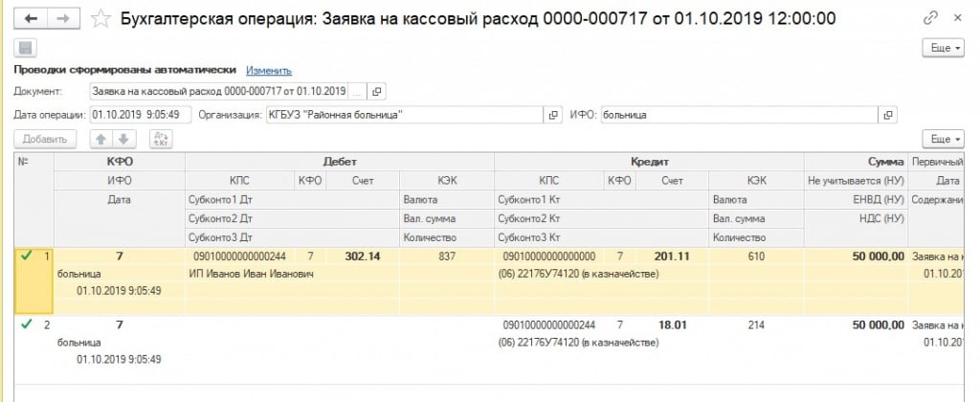Move selected row down
The image size is (980, 402).
pos(122,139)
